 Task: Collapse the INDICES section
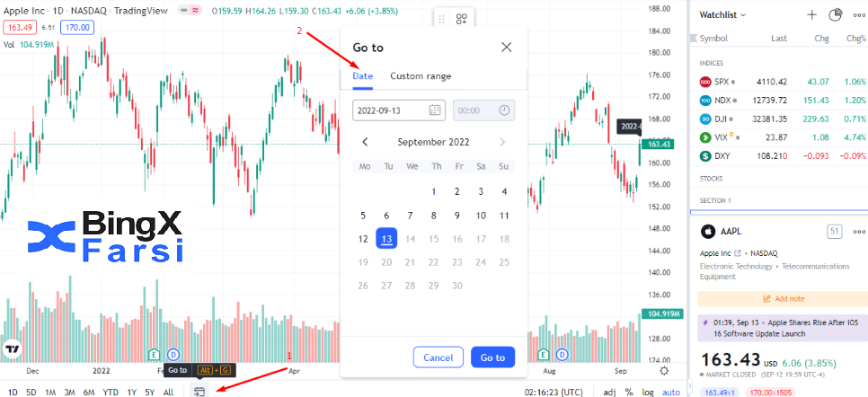point(712,63)
